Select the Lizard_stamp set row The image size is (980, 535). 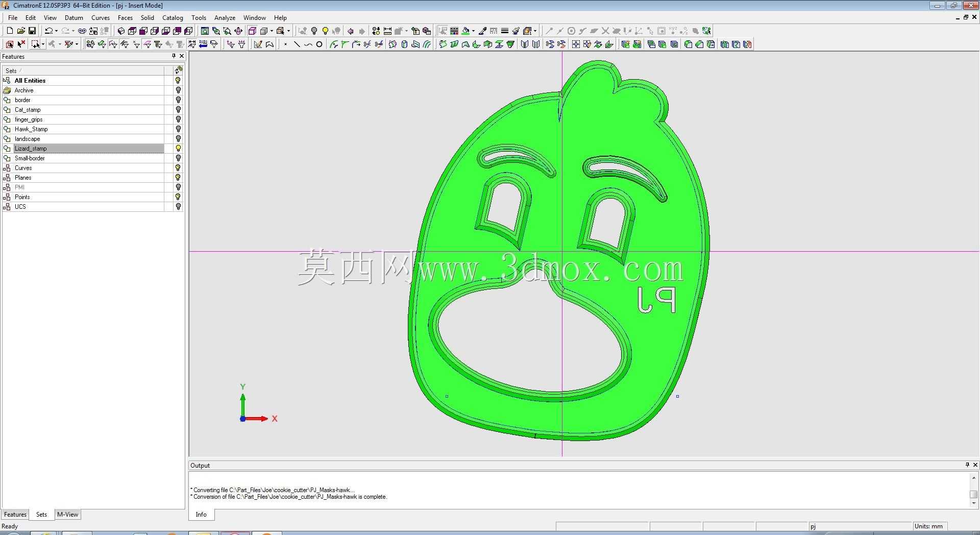pos(83,149)
